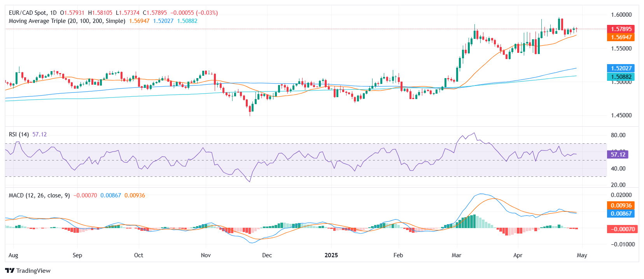Click the red 1.57895 current price tag
The height and width of the screenshot is (279, 644).
click(x=621, y=29)
